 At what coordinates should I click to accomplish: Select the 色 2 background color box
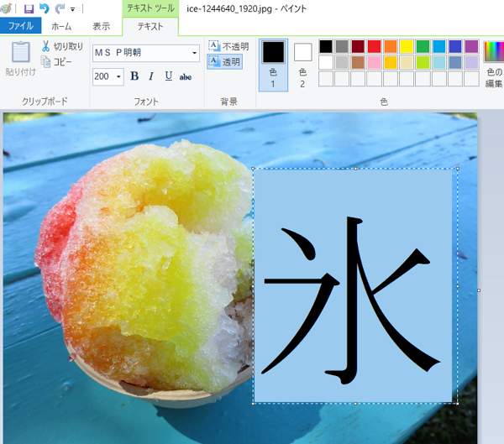(x=302, y=65)
